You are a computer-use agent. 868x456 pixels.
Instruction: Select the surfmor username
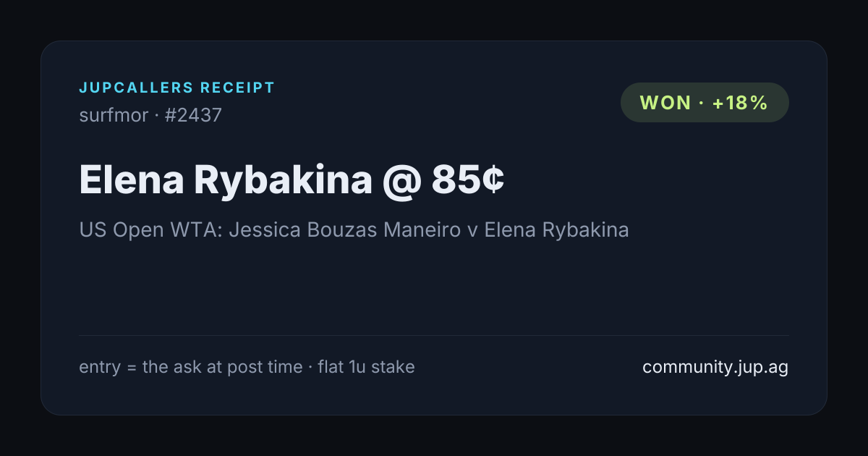tap(114, 114)
